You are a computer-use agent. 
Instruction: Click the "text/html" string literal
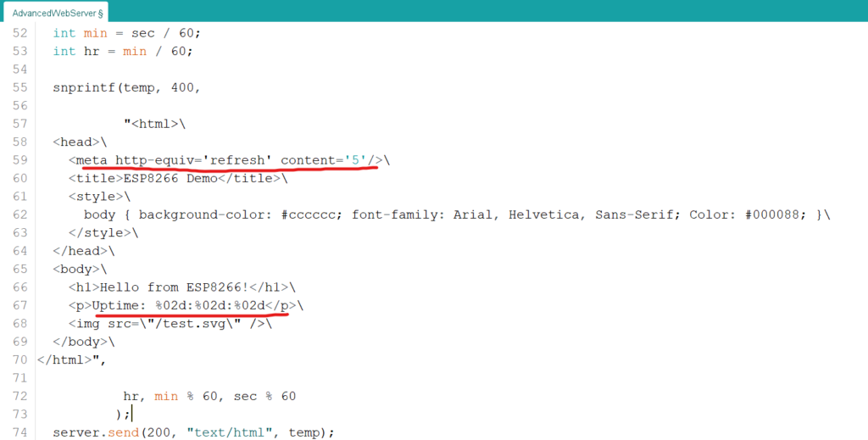(x=230, y=433)
